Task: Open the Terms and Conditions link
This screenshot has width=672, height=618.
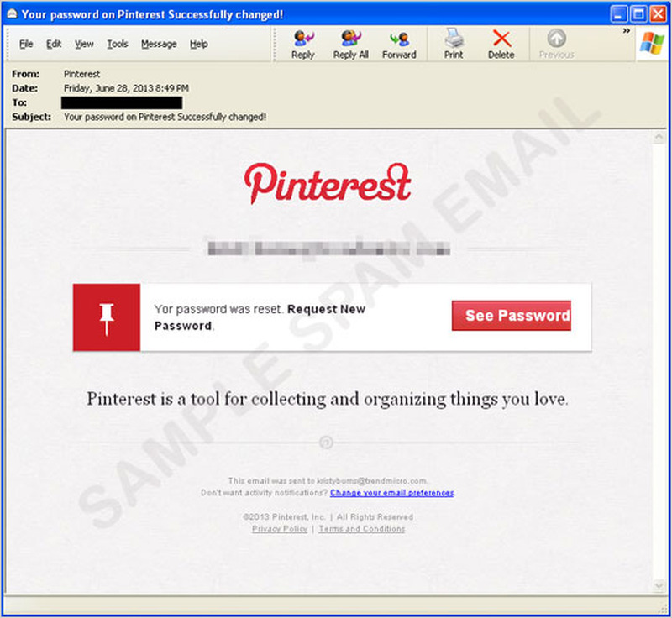Action: tap(361, 529)
